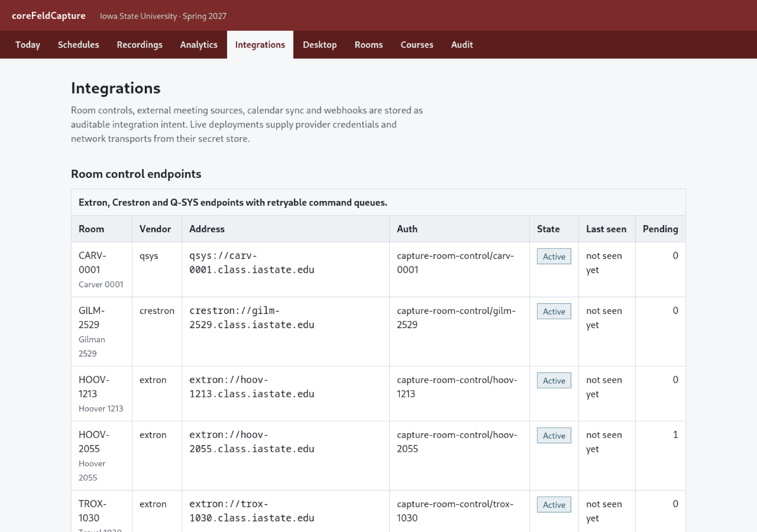Click the State column header
The image size is (757, 532).
point(554,229)
